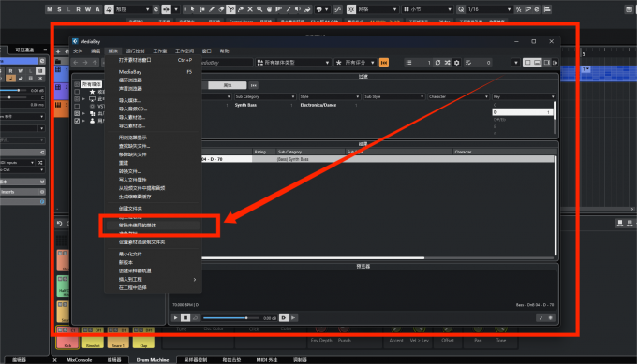Select the Erase tool in the toolbar
This screenshot has width=637, height=364.
[221, 9]
